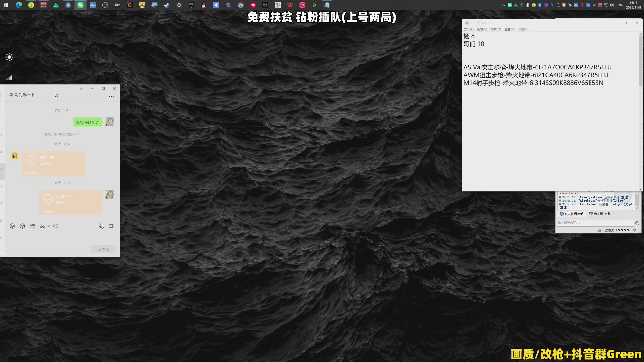Screen dimensions: 644x362
Task: Open Notepad's 格式(O) menu
Action: click(496, 29)
